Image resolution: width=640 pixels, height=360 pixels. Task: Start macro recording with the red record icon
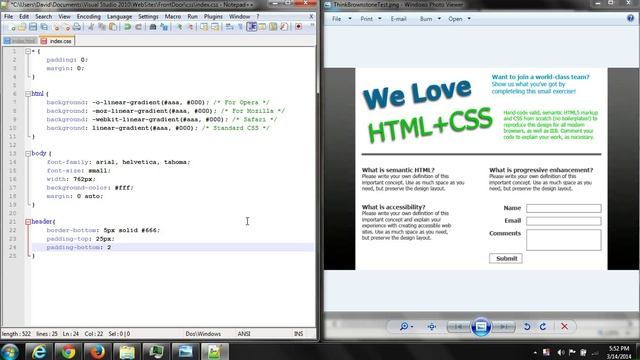point(299,27)
